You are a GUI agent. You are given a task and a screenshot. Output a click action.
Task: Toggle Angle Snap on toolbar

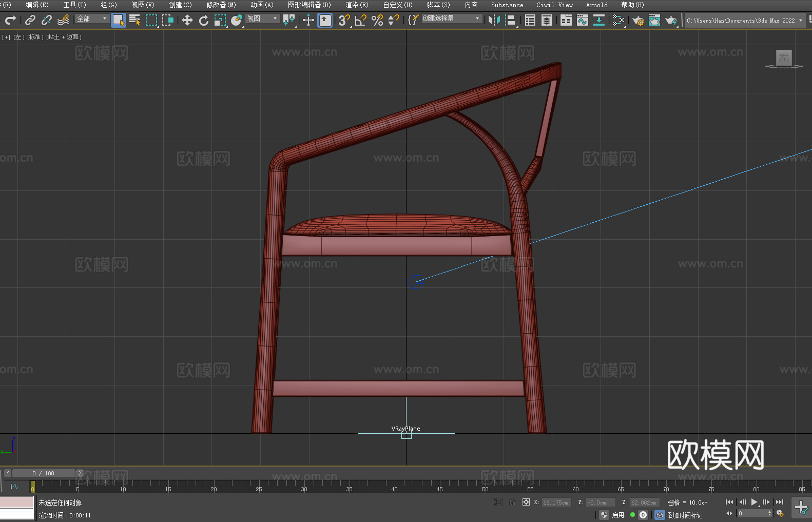pyautogui.click(x=361, y=20)
